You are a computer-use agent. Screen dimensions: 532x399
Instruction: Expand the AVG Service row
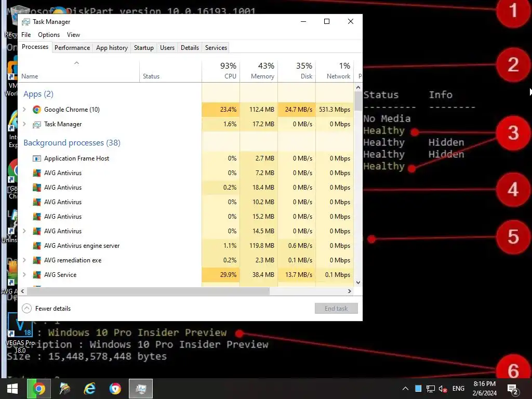pos(24,274)
